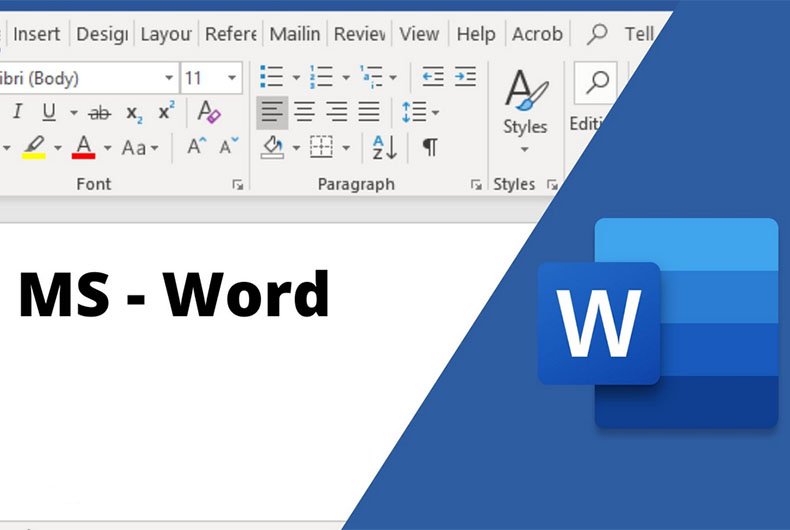Open the Paragraph dialog launcher
Image resolution: width=790 pixels, height=530 pixels.
coord(476,185)
